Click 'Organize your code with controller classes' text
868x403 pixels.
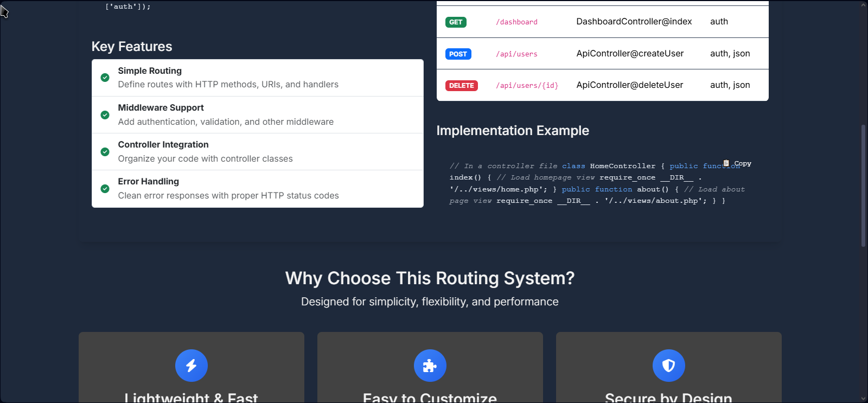tap(205, 158)
